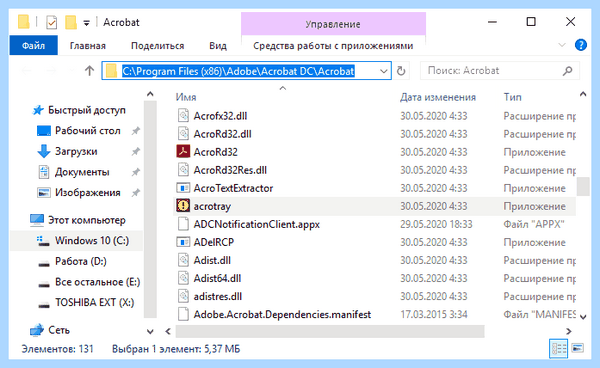Open the Главная ribbon tab
The image size is (600, 368).
click(x=88, y=46)
